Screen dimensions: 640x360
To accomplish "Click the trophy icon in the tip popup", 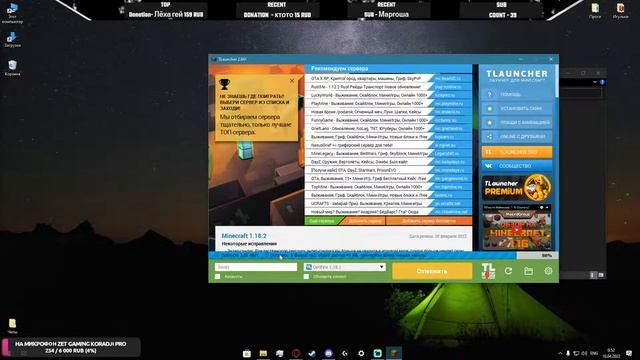I will [x=224, y=84].
